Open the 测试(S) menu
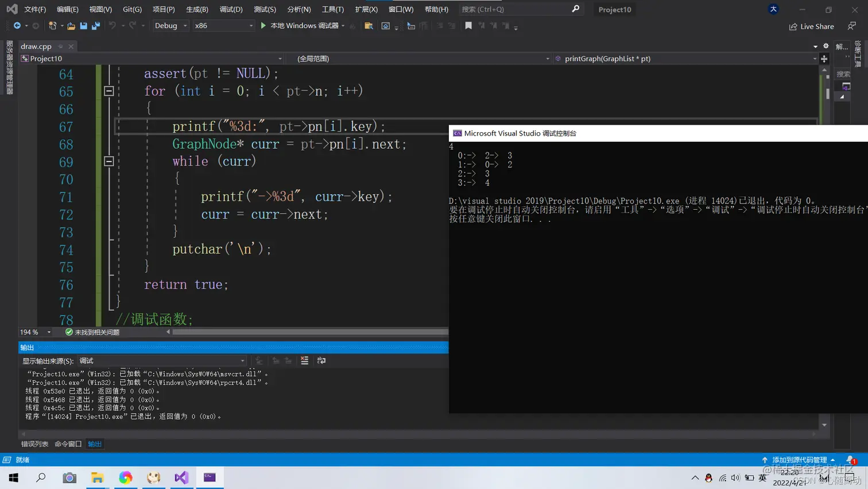Screen dimensions: 868x489 click(265, 9)
